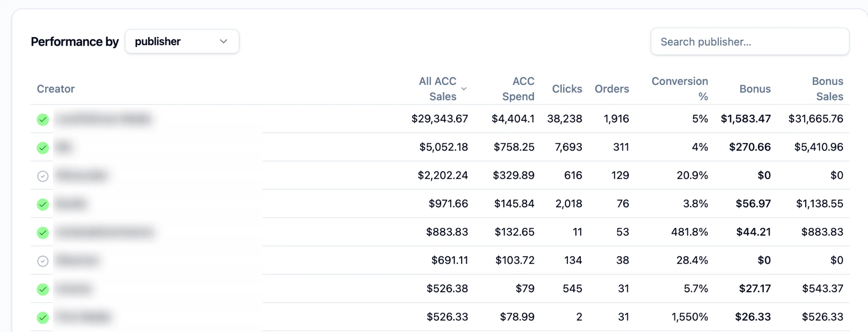Screen dimensions: 868x332
Task: Select the $1,583.47 bonus value
Action: [x=746, y=119]
